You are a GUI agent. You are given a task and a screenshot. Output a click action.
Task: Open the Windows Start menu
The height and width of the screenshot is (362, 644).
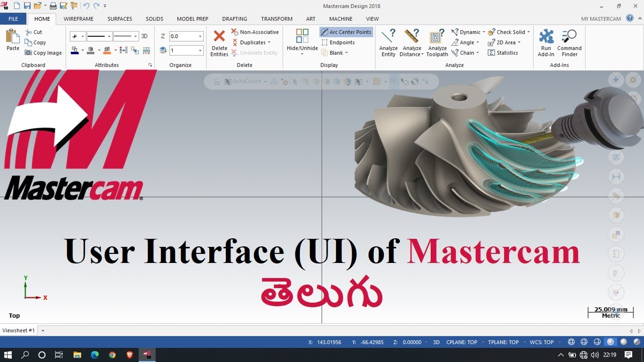pyautogui.click(x=8, y=355)
